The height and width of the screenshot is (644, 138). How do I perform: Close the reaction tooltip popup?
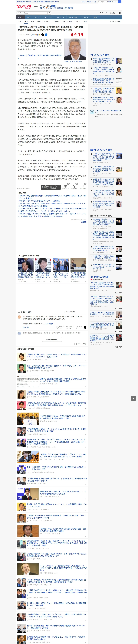[60, 186]
